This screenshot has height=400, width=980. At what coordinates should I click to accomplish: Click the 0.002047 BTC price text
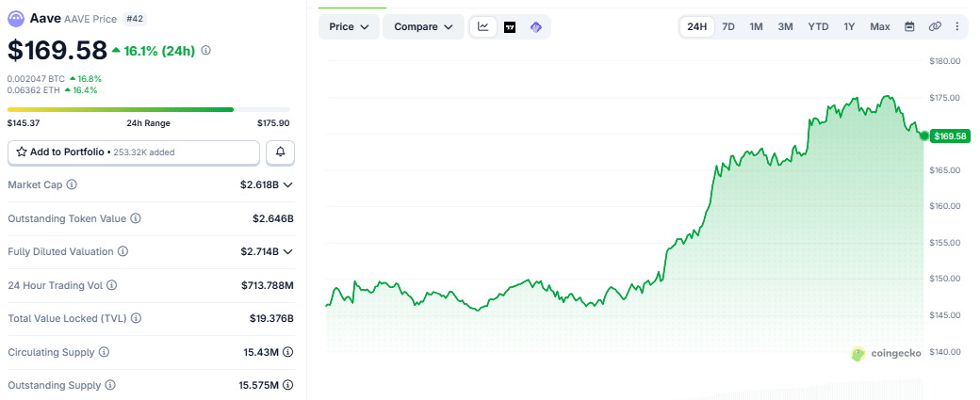(x=36, y=79)
